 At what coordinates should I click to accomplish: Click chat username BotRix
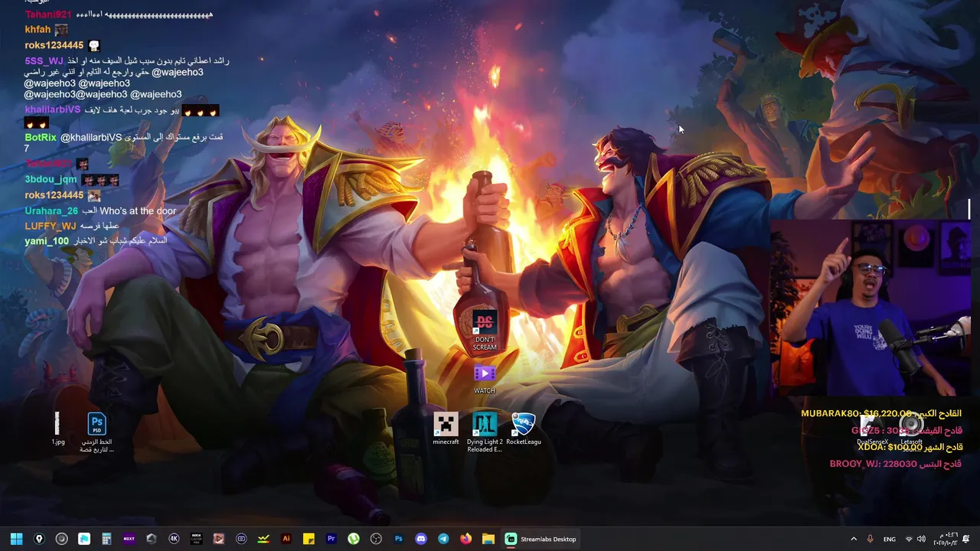coord(41,137)
